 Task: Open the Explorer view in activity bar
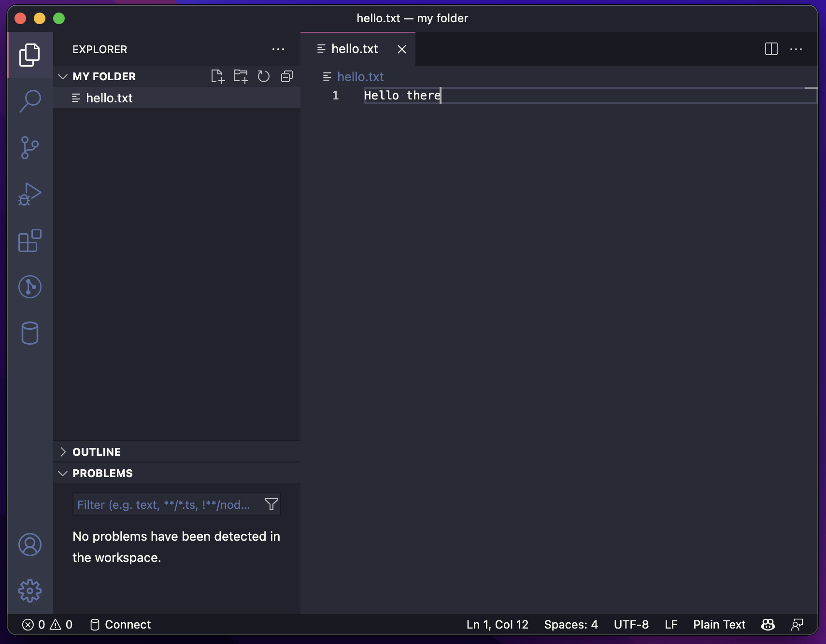29,55
